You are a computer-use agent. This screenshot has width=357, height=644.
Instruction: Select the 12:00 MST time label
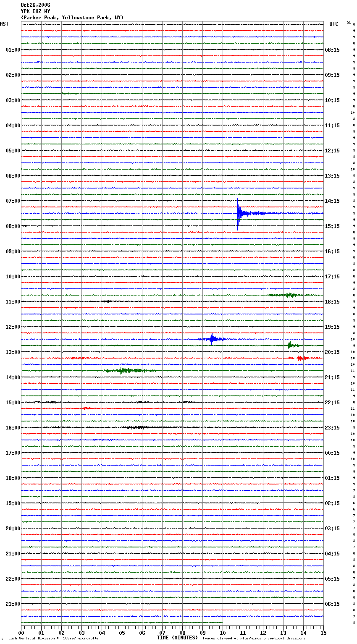(13, 327)
